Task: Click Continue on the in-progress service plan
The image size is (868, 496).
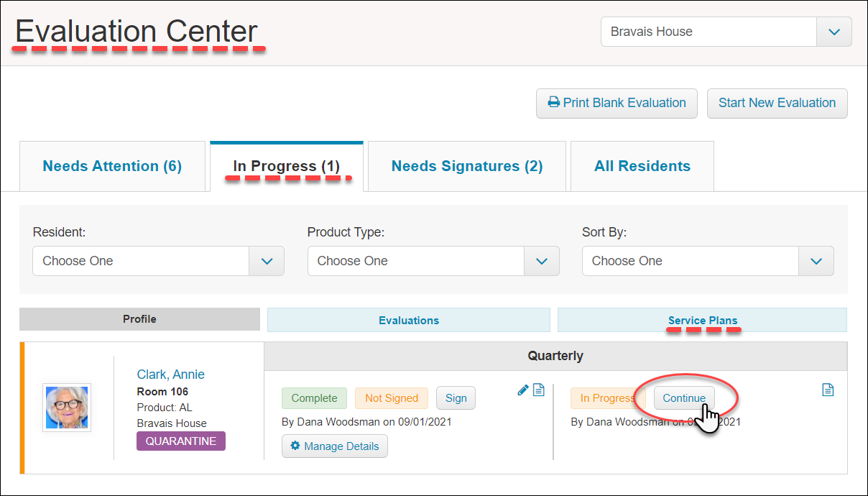Action: [684, 398]
